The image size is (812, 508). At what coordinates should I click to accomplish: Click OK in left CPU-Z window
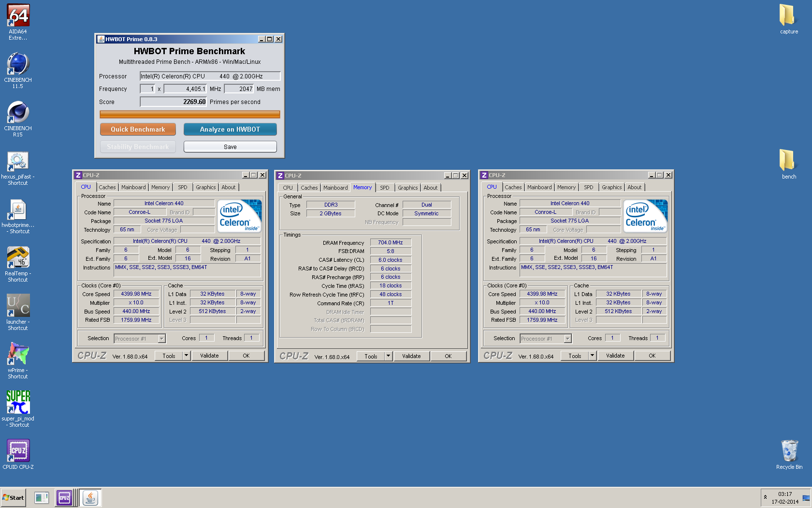246,356
